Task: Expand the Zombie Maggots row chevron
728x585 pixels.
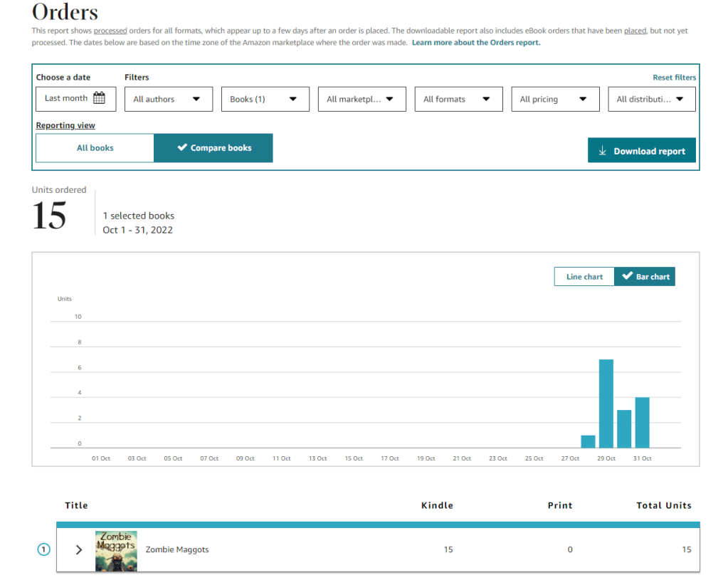Action: click(79, 549)
